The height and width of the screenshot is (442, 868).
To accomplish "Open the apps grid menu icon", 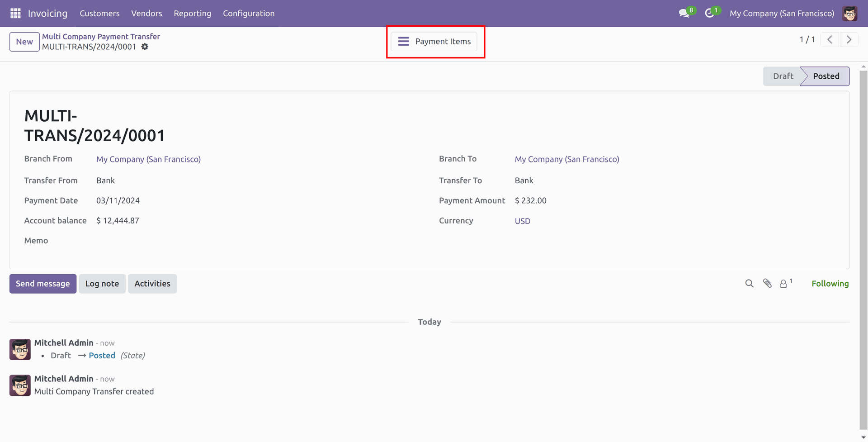I will pos(15,14).
